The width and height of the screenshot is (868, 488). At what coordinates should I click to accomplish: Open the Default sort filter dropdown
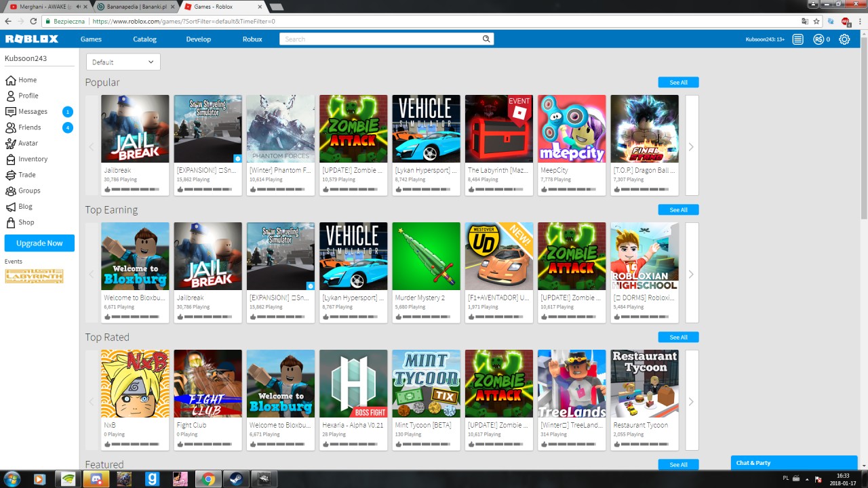[123, 62]
